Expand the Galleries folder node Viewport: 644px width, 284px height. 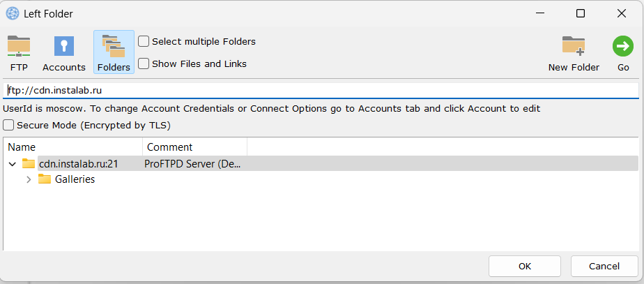29,179
